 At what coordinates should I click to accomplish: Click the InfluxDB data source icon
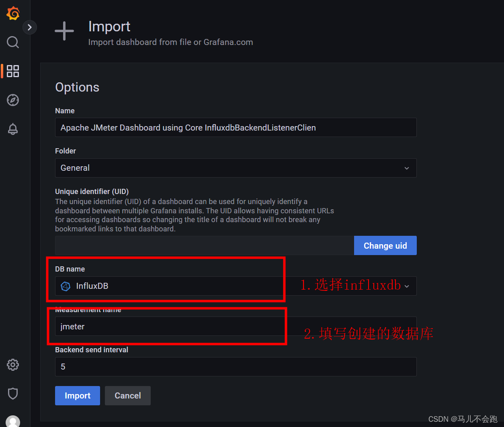(x=66, y=286)
